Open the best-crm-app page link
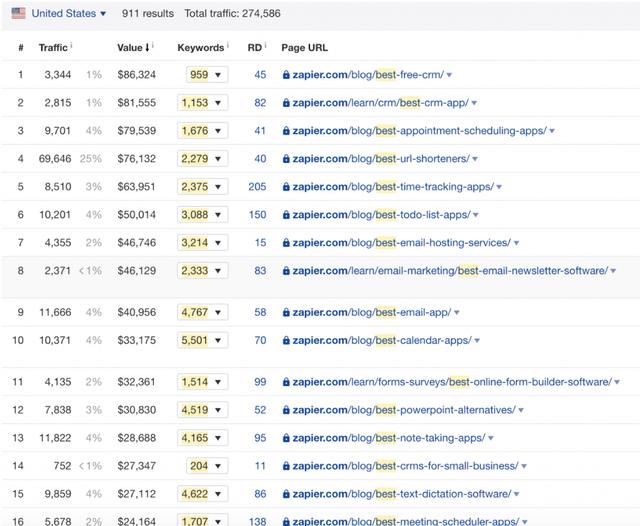The height and width of the screenshot is (526, 640). [381, 103]
